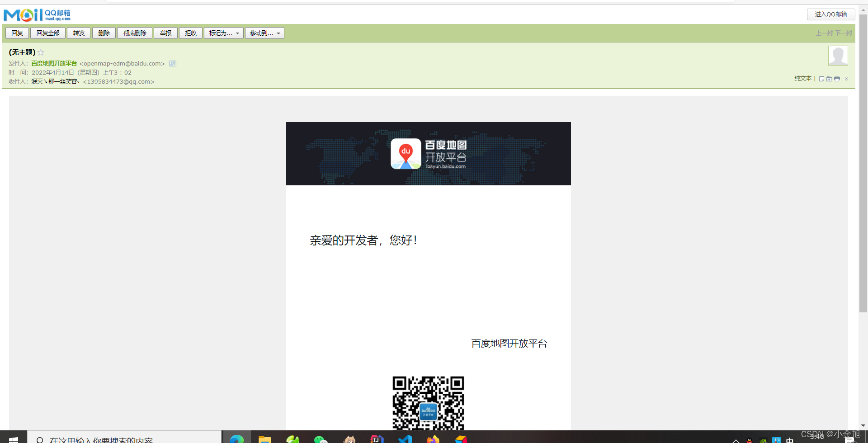Click the sender address openmap-edm@baidu.com
The height and width of the screenshot is (443, 868).
pyautogui.click(x=122, y=64)
